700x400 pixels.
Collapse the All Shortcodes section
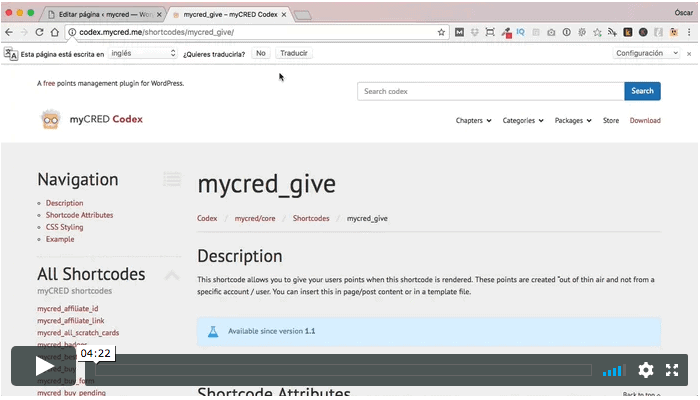tap(172, 275)
